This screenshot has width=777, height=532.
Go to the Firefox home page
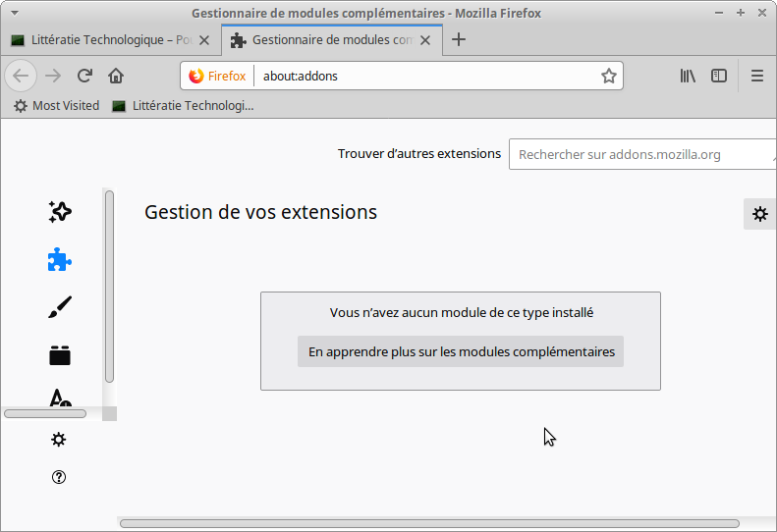pos(116,76)
